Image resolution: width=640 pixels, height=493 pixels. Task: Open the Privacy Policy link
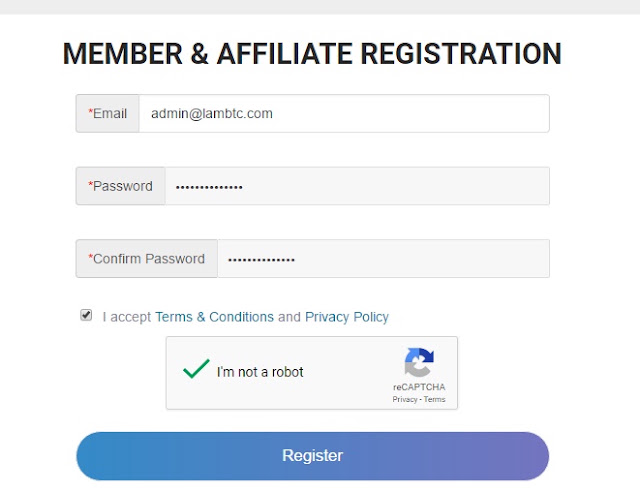pos(347,317)
